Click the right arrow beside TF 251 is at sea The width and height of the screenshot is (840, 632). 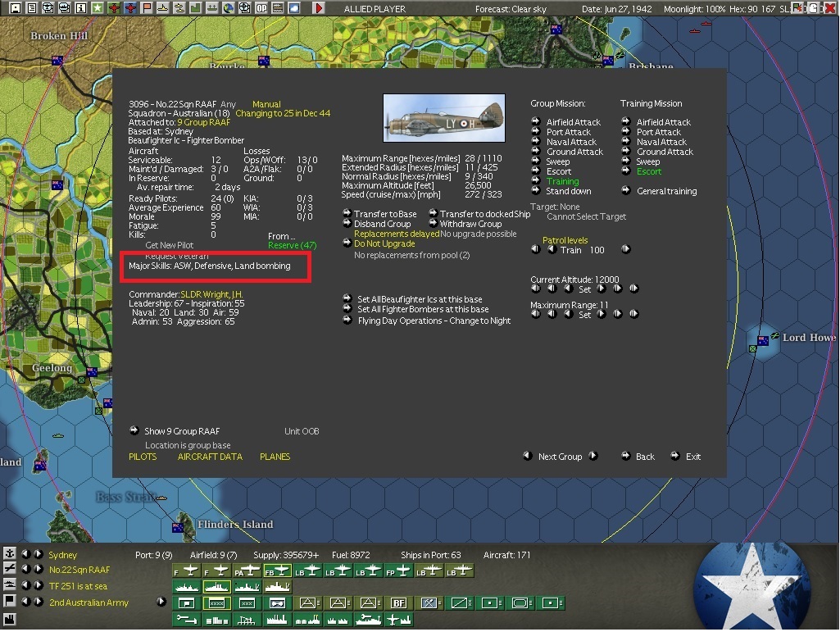click(38, 584)
